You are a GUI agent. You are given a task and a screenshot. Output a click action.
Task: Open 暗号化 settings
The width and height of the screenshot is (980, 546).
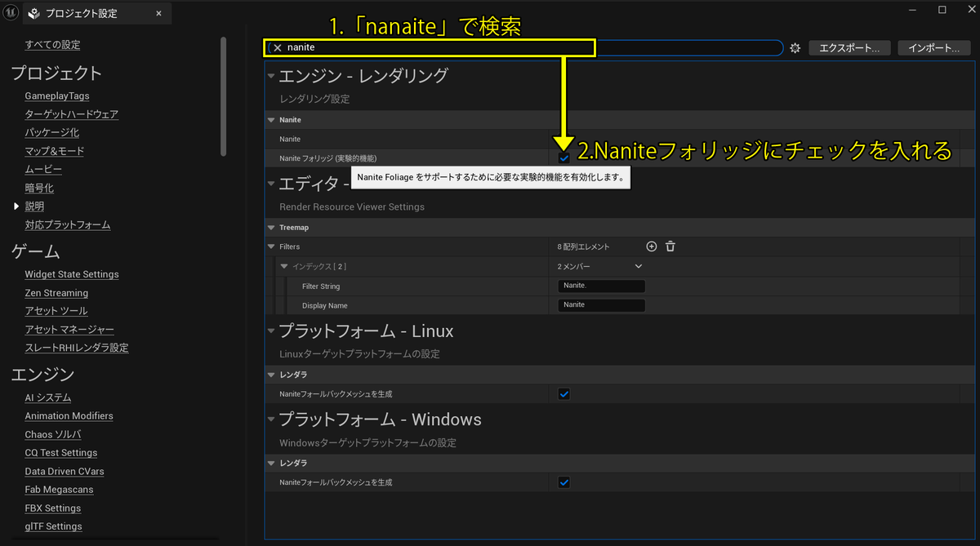(x=39, y=188)
